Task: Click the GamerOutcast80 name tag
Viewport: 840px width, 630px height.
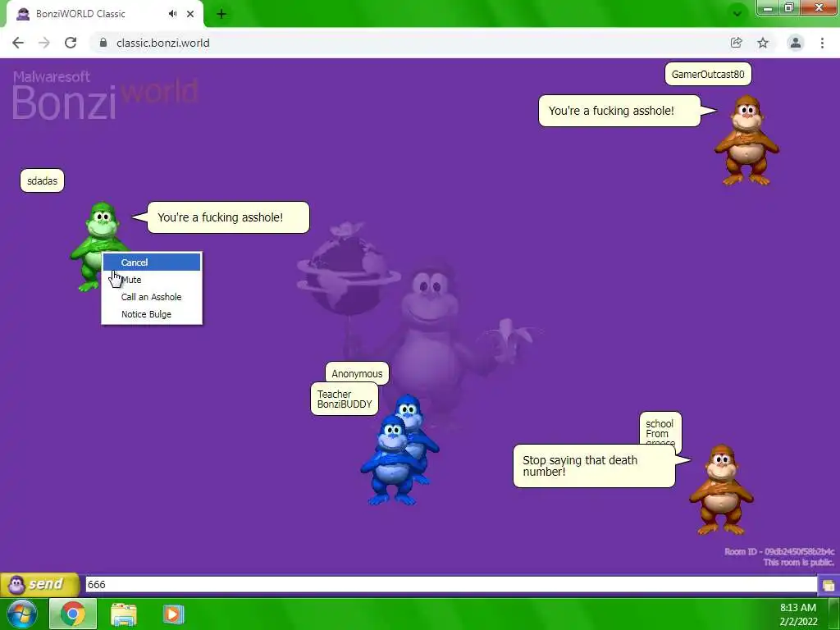Action: (x=708, y=74)
